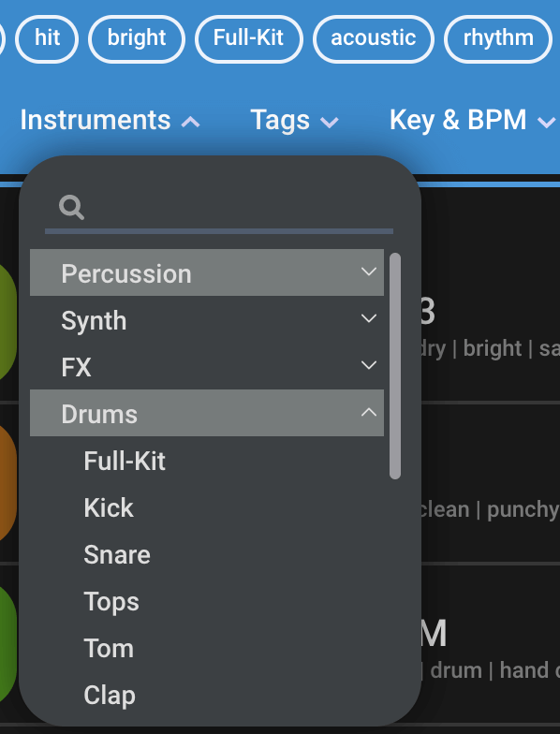Open the Key & BPM dropdown
The image size is (560, 734).
pos(472,120)
